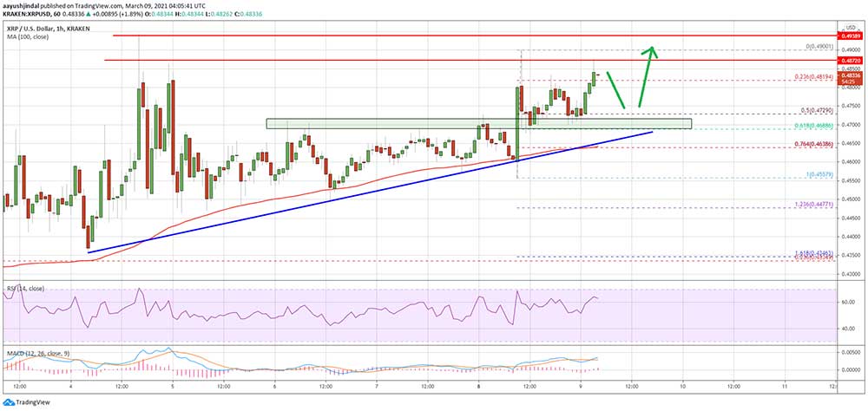
Task: Select the RSI (14, close) indicator label
Action: point(24,289)
